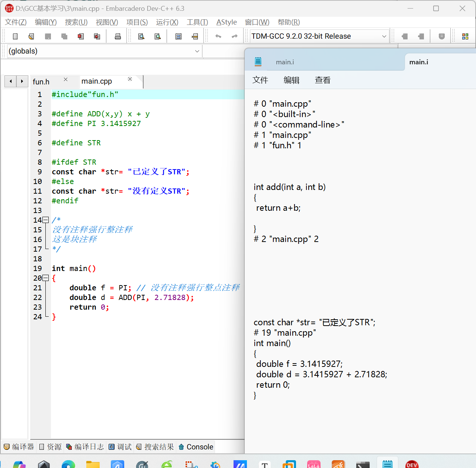This screenshot has height=468, width=476.
Task: Click the Open file toolbar icon
Action: tap(32, 36)
